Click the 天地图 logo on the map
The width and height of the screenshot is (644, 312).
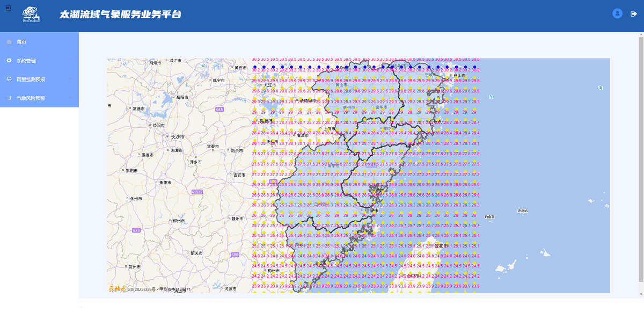(x=117, y=289)
